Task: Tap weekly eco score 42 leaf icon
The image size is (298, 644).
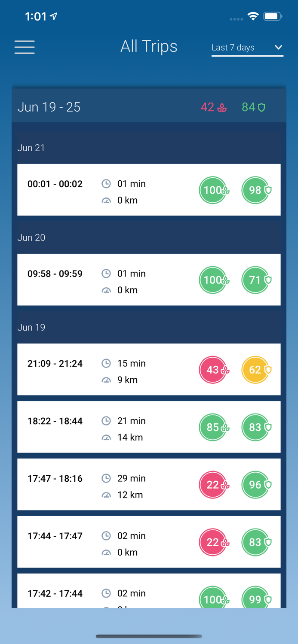Action: 222,107
